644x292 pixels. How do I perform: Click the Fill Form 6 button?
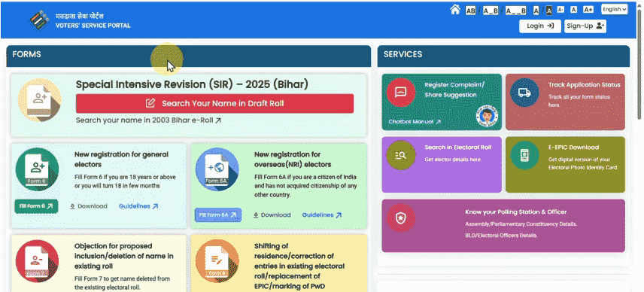tap(36, 206)
